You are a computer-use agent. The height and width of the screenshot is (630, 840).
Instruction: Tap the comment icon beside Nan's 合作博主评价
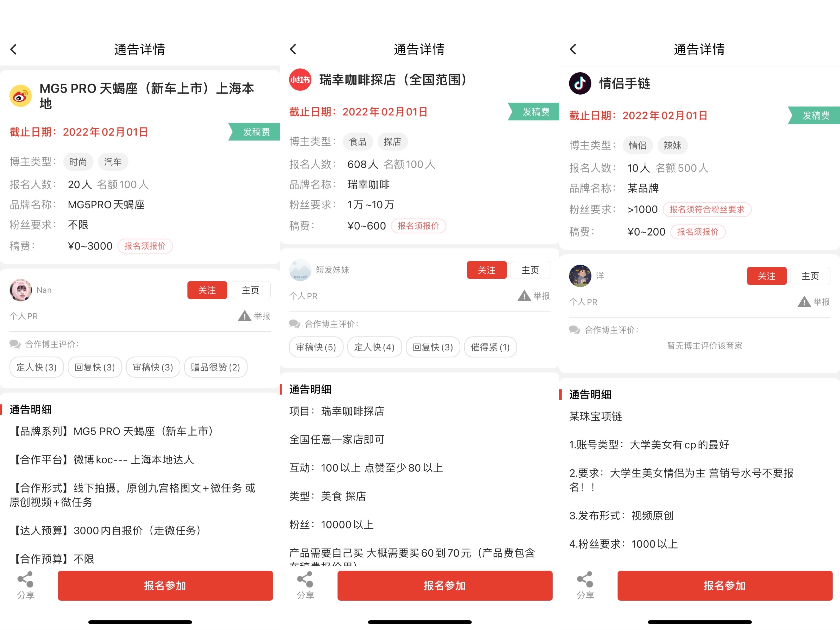click(15, 344)
